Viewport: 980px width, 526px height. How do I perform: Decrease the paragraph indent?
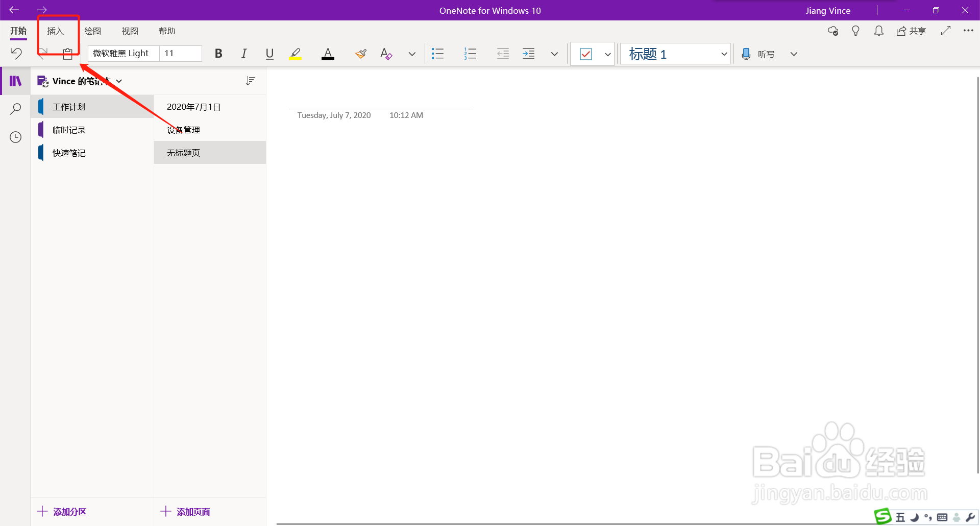[x=503, y=54]
